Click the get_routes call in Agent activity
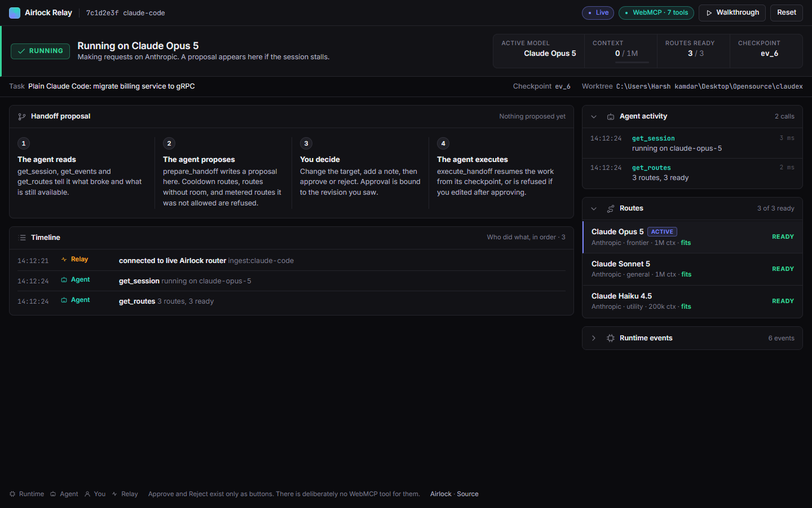 pyautogui.click(x=692, y=173)
